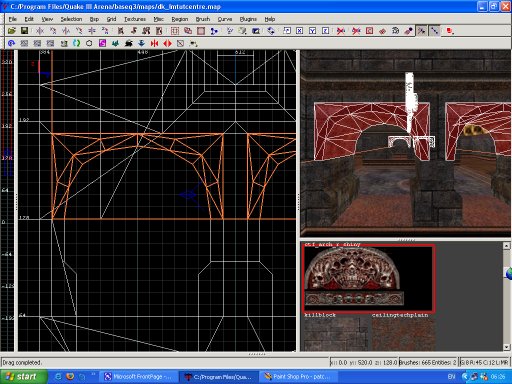Click the blue clipper nodes icon

[x=214, y=31]
